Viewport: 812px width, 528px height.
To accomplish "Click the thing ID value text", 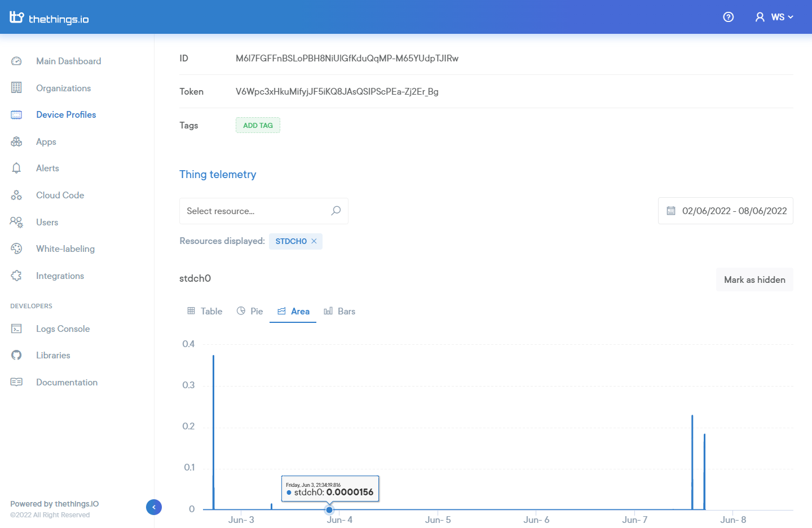I will pyautogui.click(x=347, y=58).
